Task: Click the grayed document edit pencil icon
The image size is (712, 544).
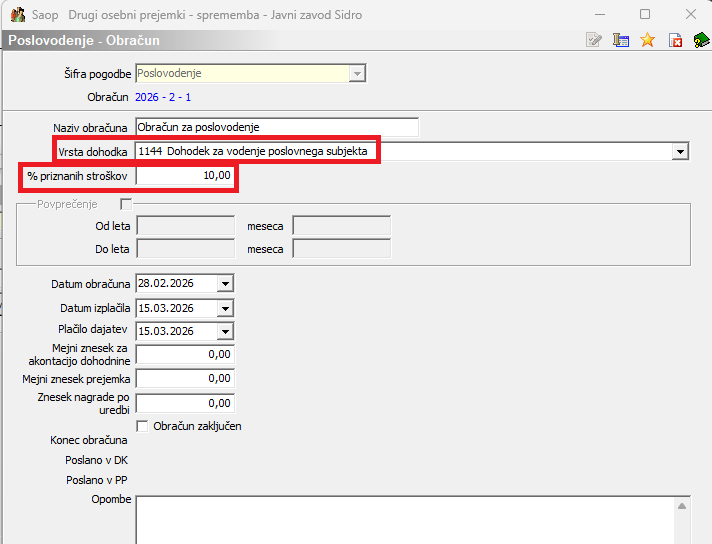Action: [x=594, y=40]
